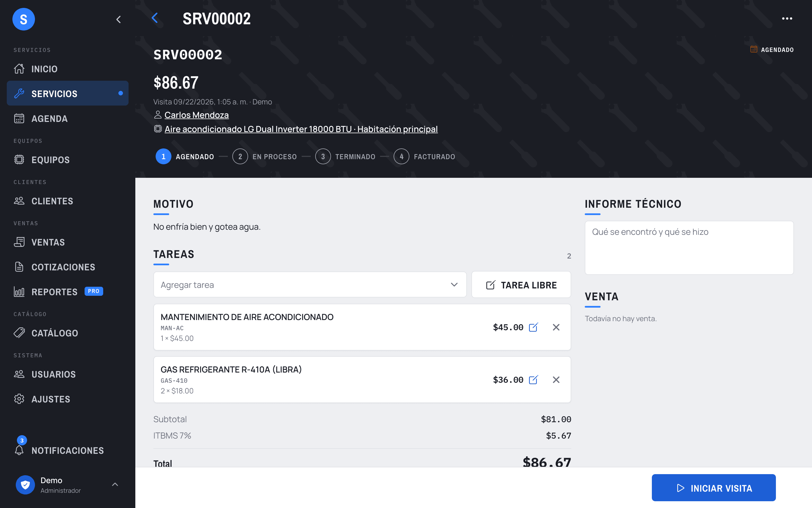
Task: Open Inicio in the sidebar
Action: tap(67, 69)
